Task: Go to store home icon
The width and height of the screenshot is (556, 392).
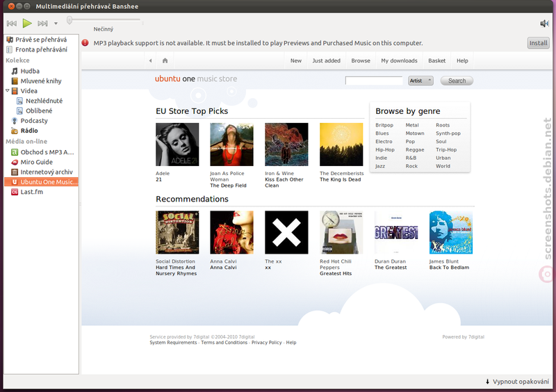Action: pyautogui.click(x=165, y=60)
